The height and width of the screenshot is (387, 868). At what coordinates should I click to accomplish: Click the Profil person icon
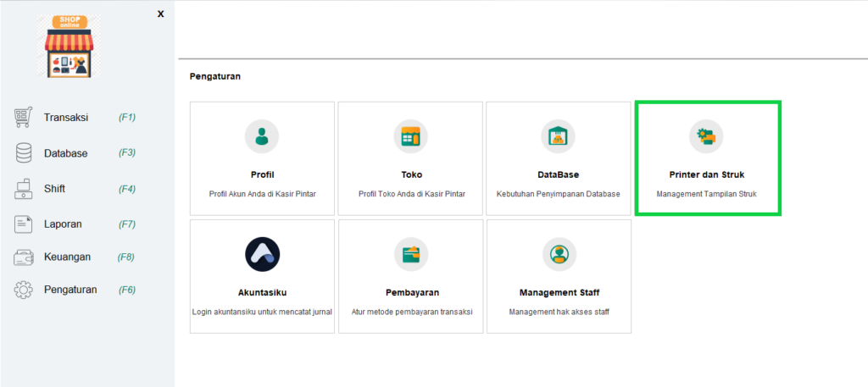(262, 135)
